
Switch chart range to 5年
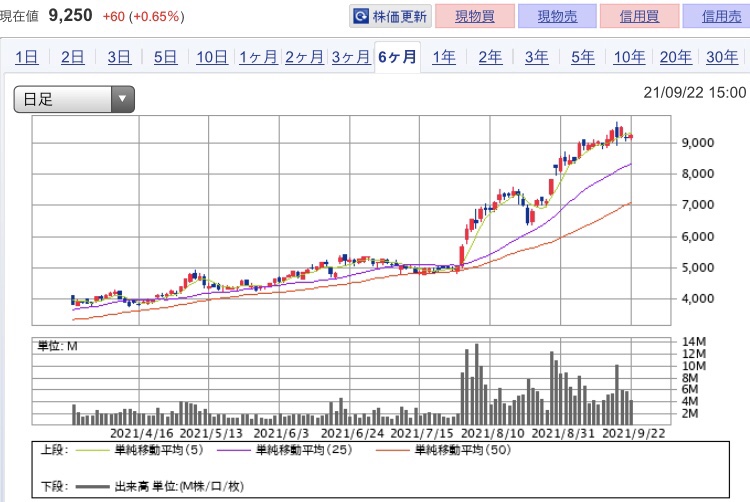coord(583,57)
